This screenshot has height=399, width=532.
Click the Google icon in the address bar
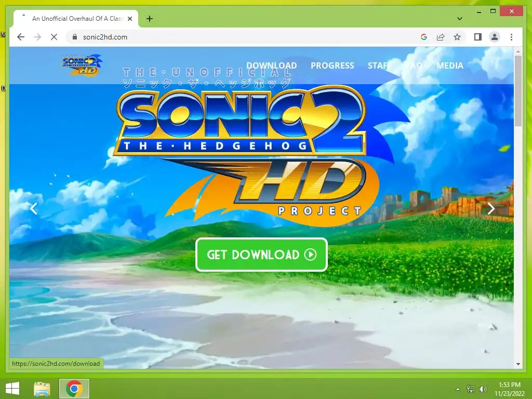[424, 37]
